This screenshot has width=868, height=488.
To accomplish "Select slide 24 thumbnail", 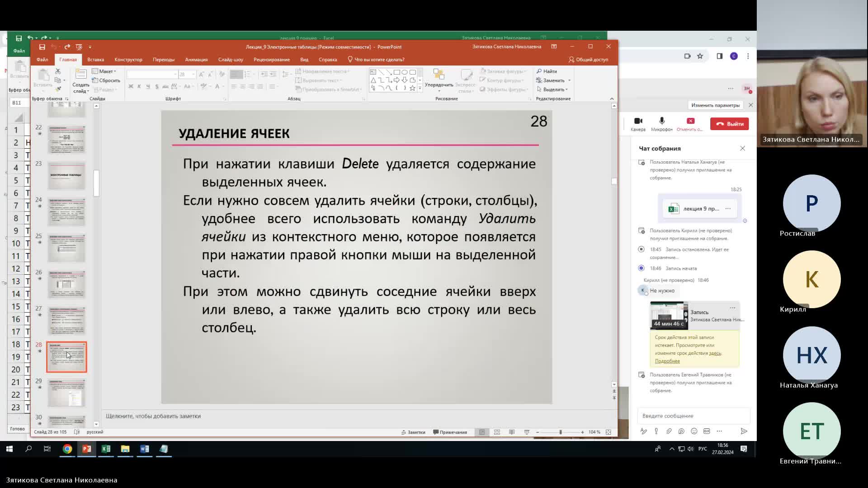I will (66, 211).
